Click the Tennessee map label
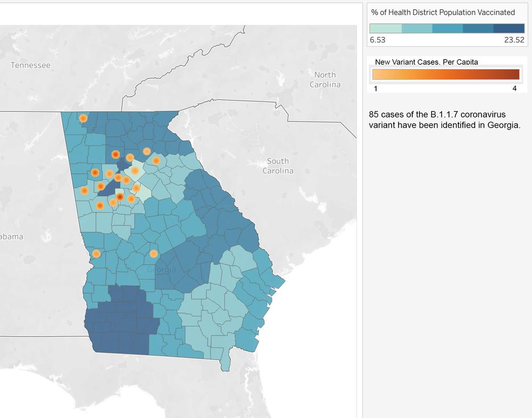The height and width of the screenshot is (418, 532). coord(30,65)
